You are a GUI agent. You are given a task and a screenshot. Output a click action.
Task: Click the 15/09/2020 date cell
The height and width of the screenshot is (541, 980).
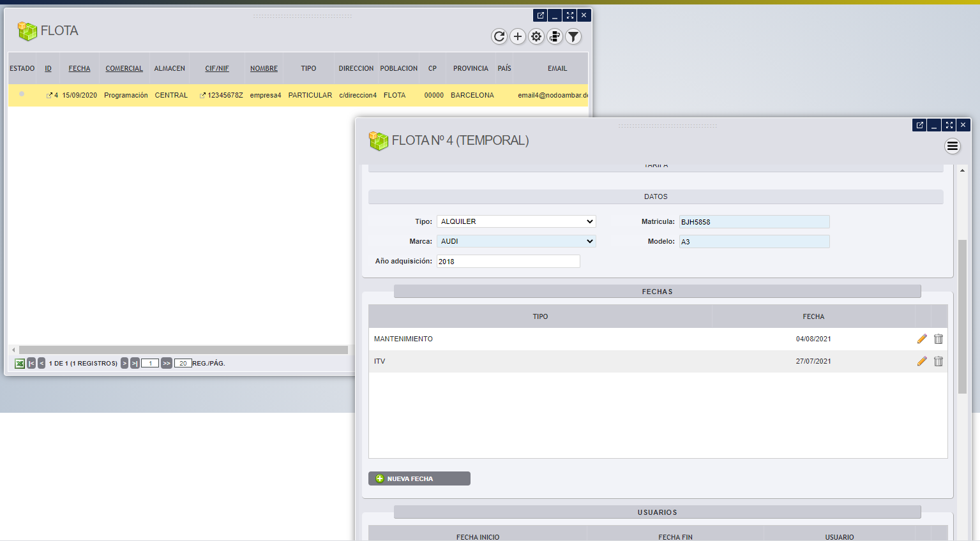coord(80,95)
